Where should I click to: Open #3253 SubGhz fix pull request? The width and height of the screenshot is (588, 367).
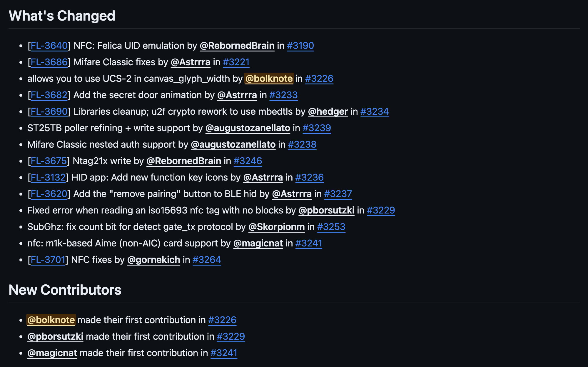point(331,227)
